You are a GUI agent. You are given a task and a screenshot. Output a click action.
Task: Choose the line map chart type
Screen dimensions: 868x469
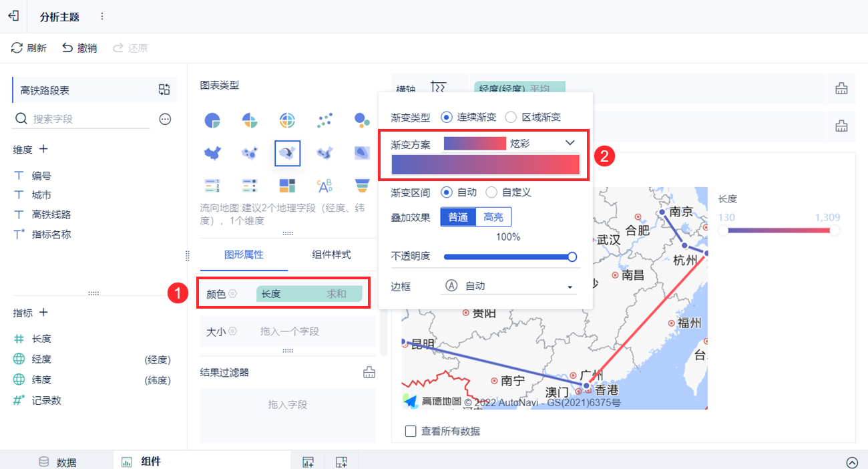coord(324,153)
